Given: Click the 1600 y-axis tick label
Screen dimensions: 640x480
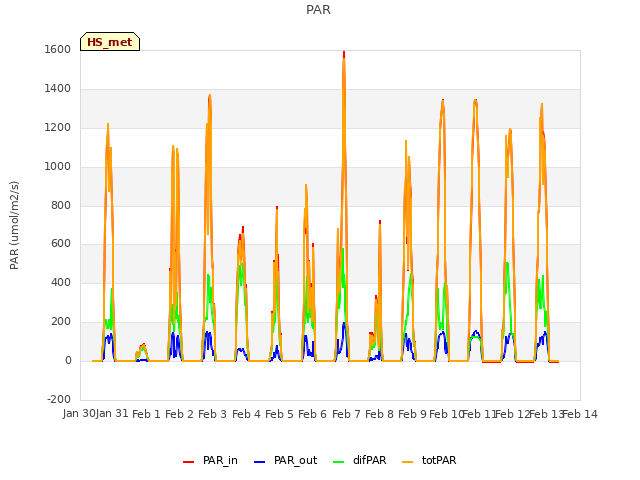Looking at the screenshot, I should coord(58,49).
